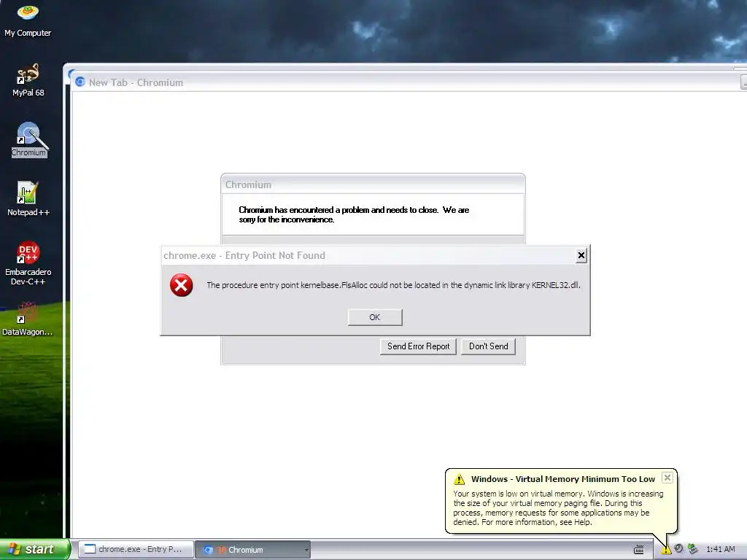The width and height of the screenshot is (747, 560).
Task: Click the 'Your system is low on virtual memory' text
Action: 558,508
